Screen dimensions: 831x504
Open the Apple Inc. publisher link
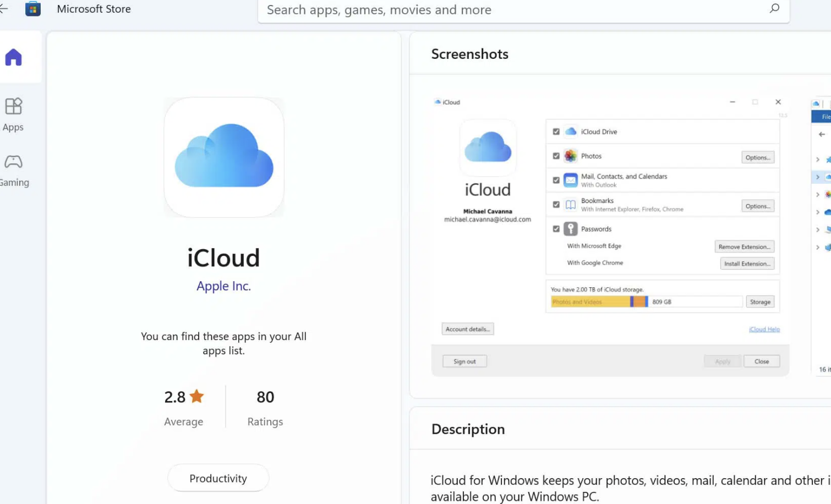pyautogui.click(x=223, y=286)
